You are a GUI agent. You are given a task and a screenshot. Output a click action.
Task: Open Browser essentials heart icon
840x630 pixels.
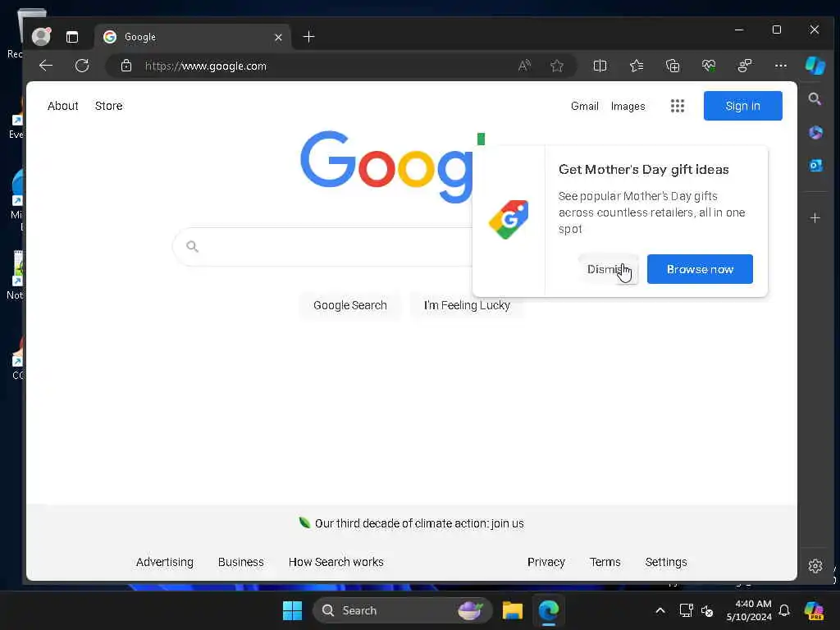[x=709, y=66]
